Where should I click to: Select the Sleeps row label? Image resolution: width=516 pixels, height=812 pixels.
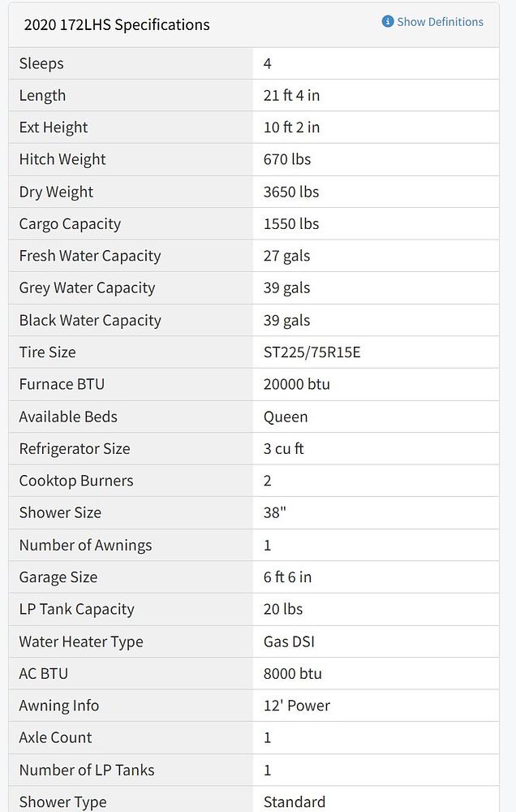41,63
